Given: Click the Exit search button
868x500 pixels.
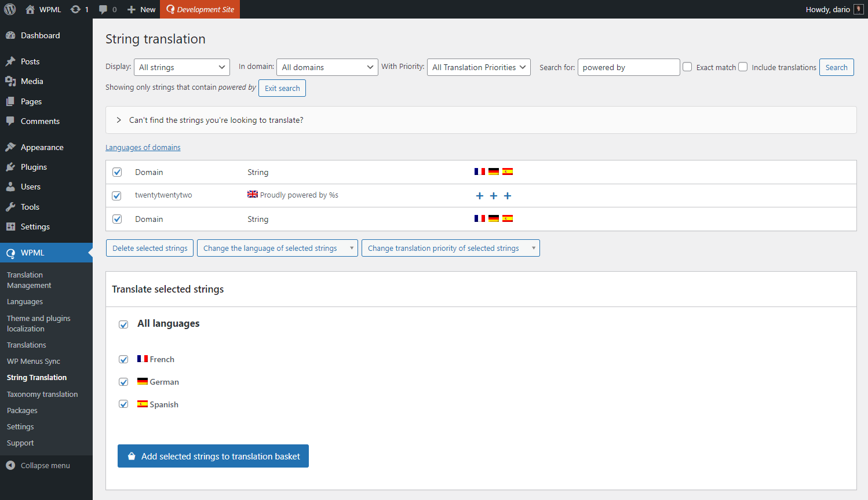Looking at the screenshot, I should (x=282, y=88).
